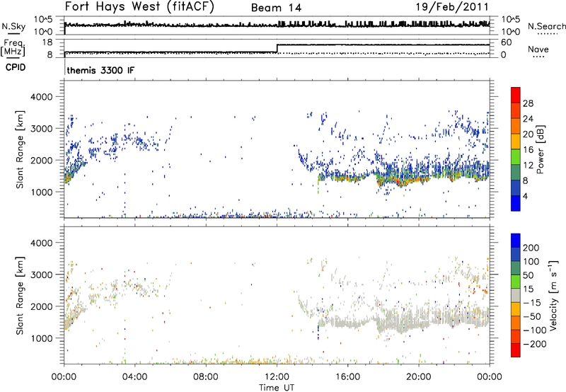Select the '16:00' time tick label
Screen dimensions: 566x392
347,377
